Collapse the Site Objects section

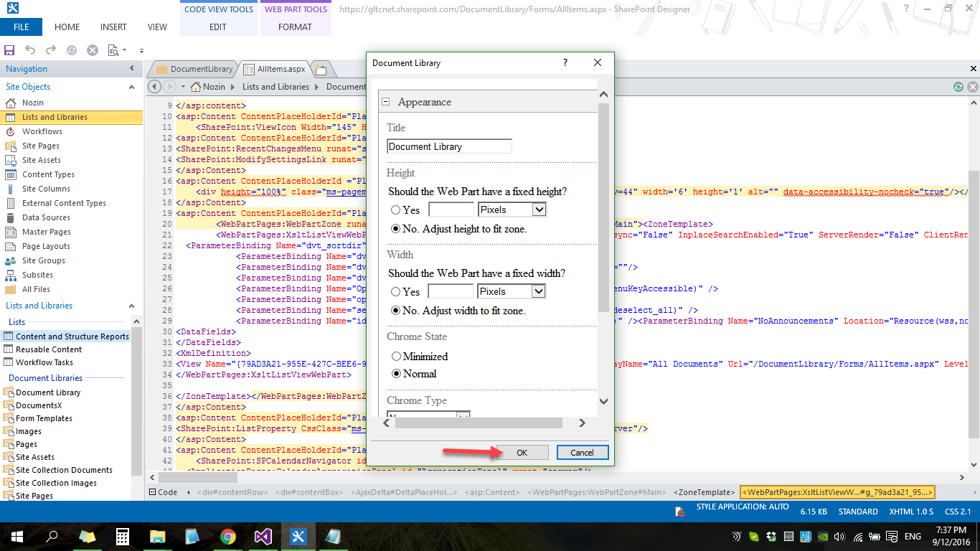point(131,87)
